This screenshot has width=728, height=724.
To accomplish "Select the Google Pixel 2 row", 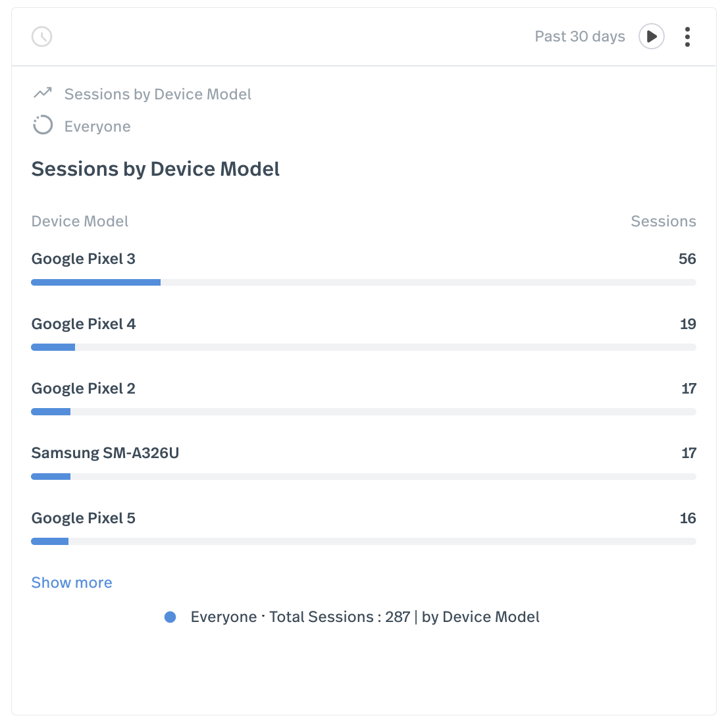I will (83, 388).
